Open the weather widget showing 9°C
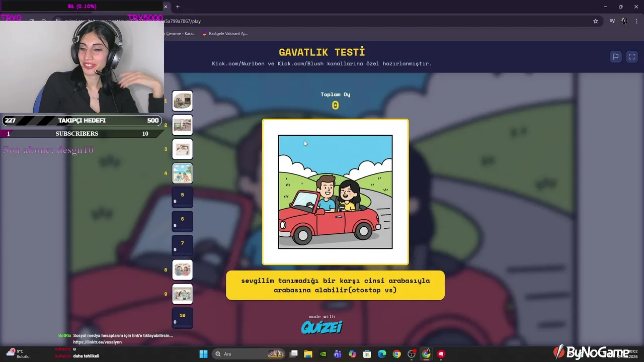This screenshot has height=362, width=644. (x=19, y=353)
